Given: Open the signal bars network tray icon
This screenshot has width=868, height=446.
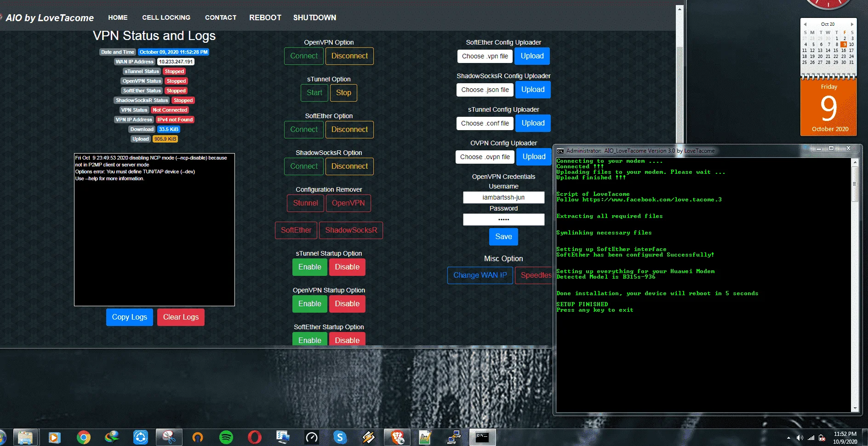Looking at the screenshot, I should 811,438.
